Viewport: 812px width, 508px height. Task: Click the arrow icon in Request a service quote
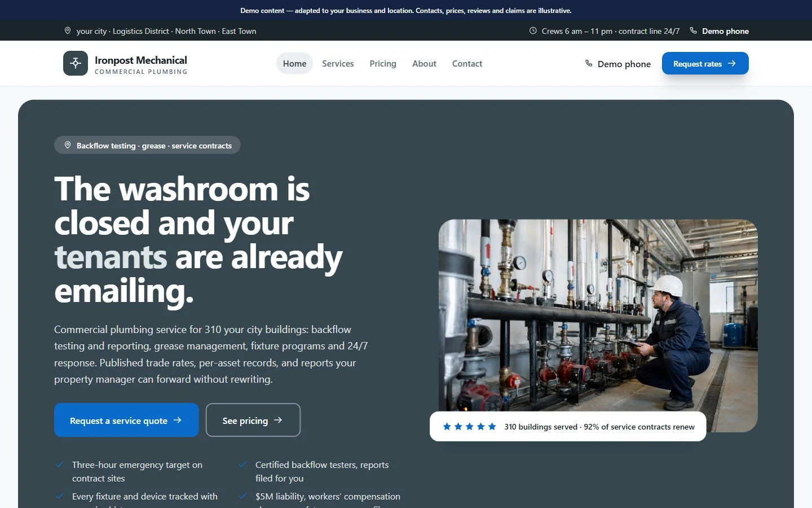pyautogui.click(x=178, y=420)
